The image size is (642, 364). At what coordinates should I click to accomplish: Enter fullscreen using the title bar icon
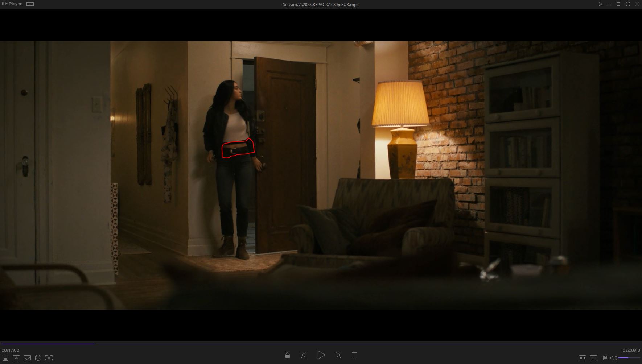628,4
